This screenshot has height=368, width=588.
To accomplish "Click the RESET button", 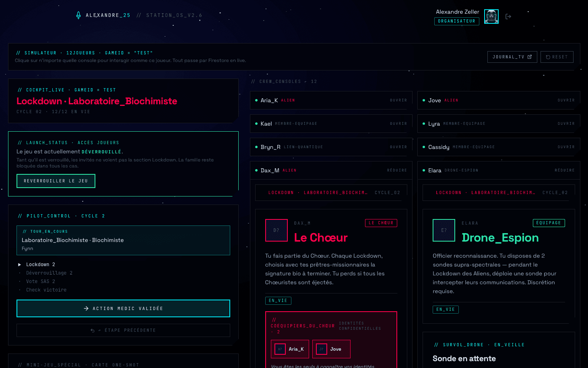I will (x=557, y=57).
